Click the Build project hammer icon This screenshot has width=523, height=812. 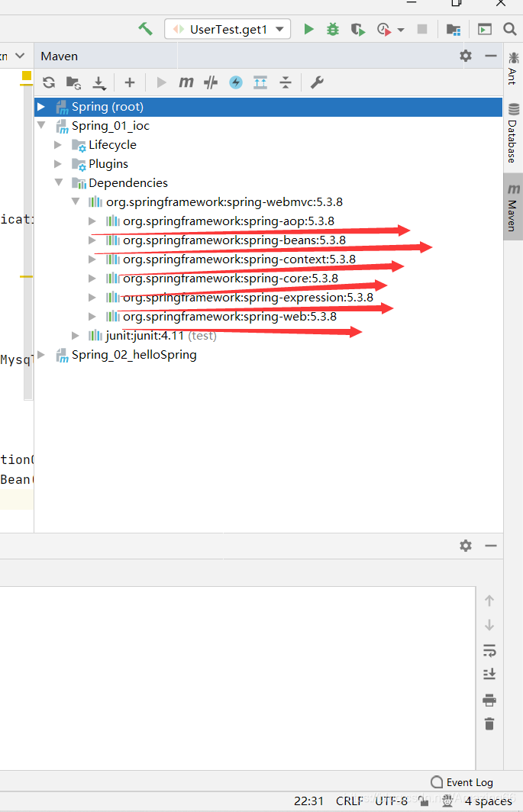(x=146, y=29)
